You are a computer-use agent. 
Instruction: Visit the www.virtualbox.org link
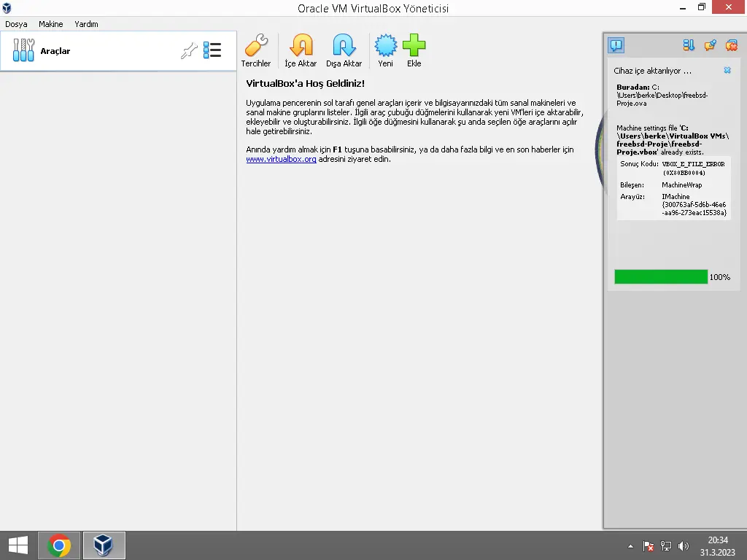pyautogui.click(x=281, y=159)
